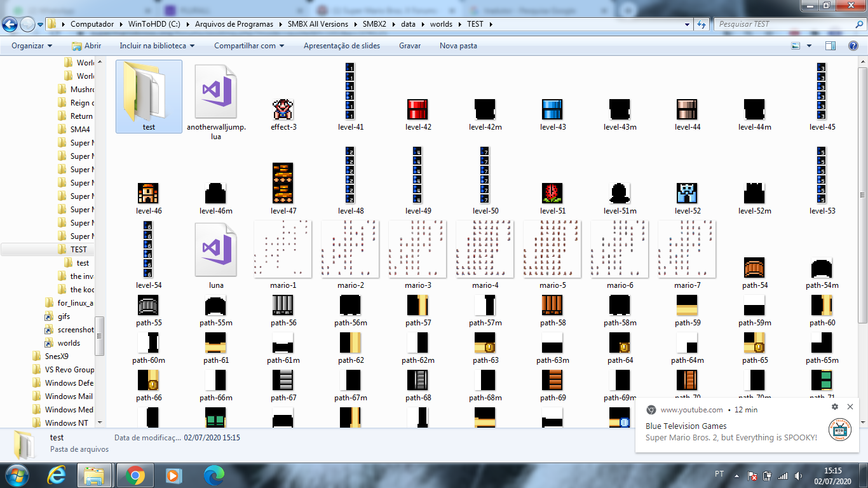Click the change view icon button
868x488 pixels.
coord(796,46)
